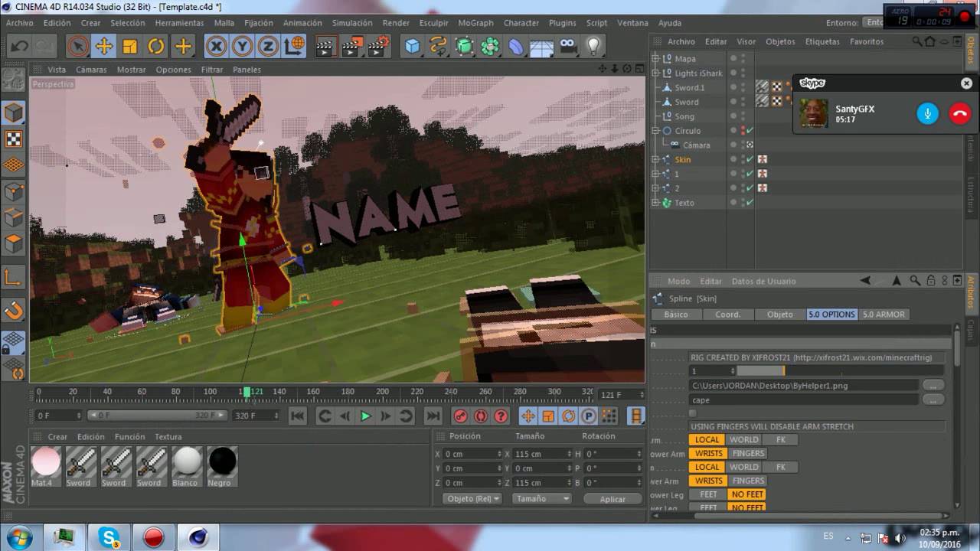Open the timeline filmstrip layout icon
The height and width of the screenshot is (551, 980).
pyautogui.click(x=636, y=416)
